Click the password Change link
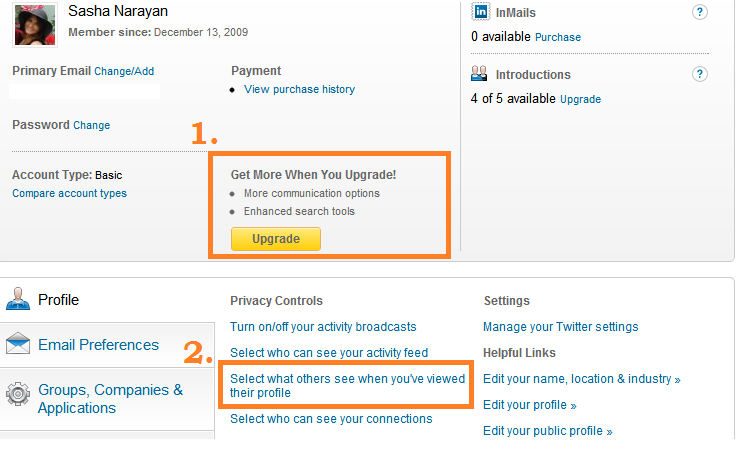The height and width of the screenshot is (461, 741). click(92, 125)
